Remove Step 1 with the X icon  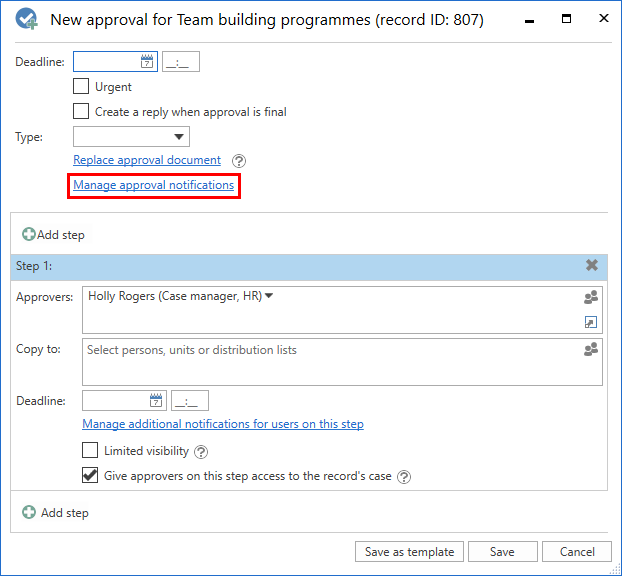pyautogui.click(x=592, y=266)
